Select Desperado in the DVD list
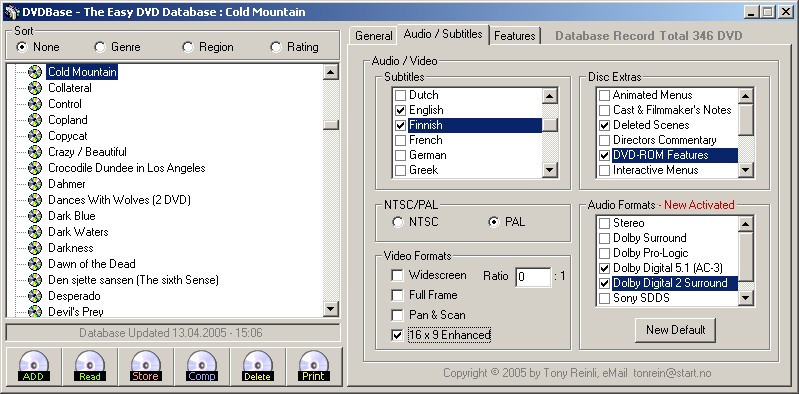 click(x=74, y=296)
